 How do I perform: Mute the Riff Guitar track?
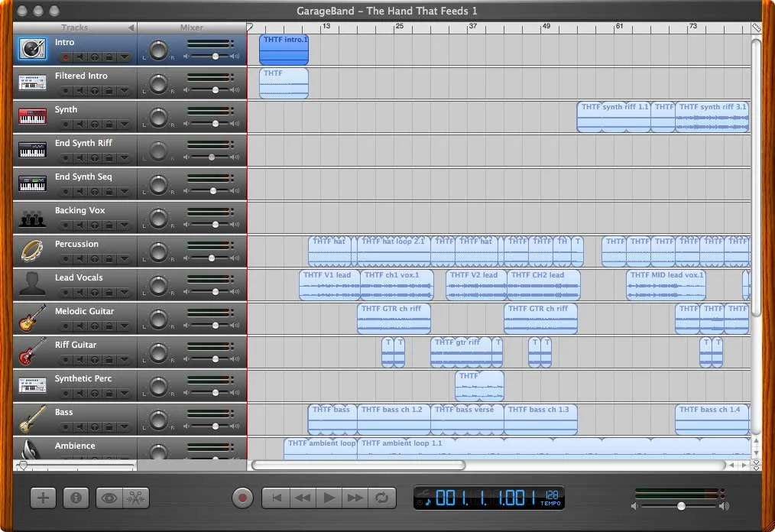pyautogui.click(x=80, y=359)
